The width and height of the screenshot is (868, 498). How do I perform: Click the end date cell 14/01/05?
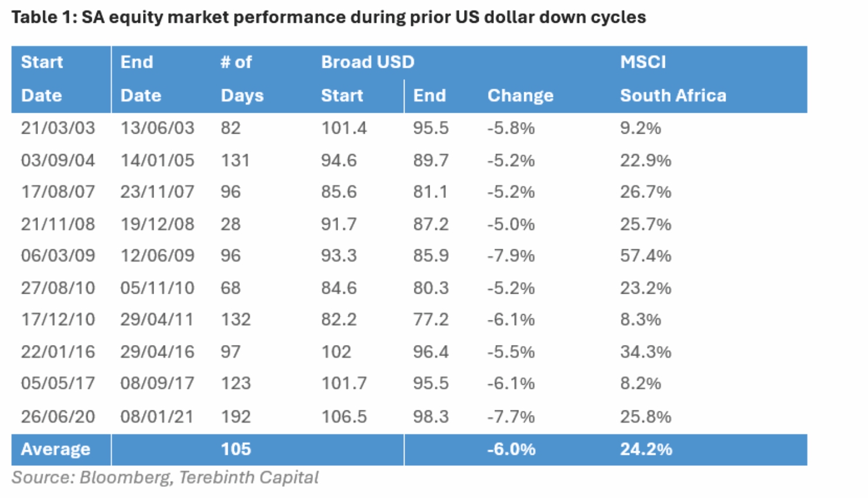click(157, 160)
